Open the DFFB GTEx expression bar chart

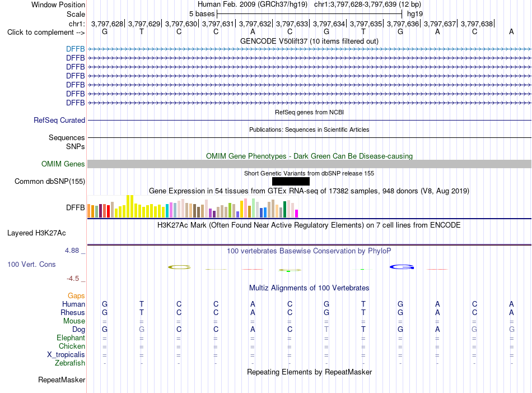point(193,206)
